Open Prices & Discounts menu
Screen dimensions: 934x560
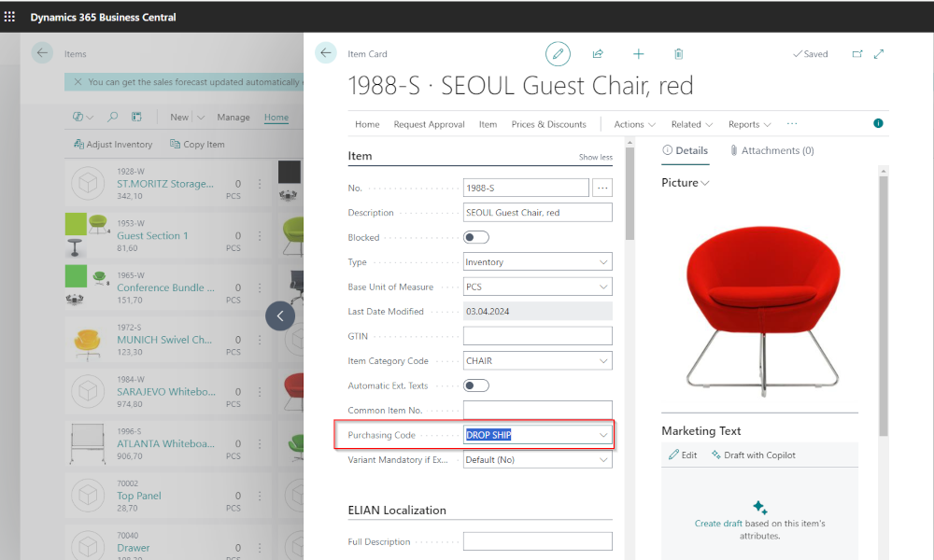[x=548, y=124]
